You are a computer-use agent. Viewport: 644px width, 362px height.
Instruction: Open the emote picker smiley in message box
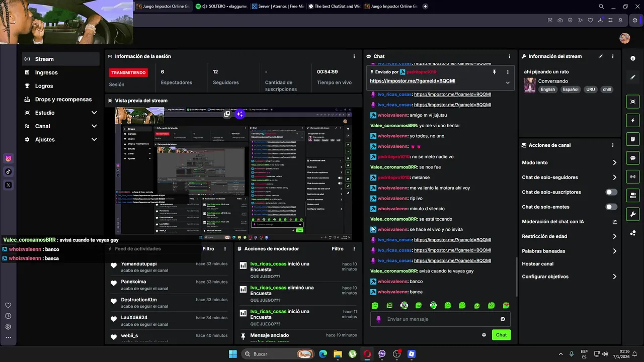[x=503, y=319]
